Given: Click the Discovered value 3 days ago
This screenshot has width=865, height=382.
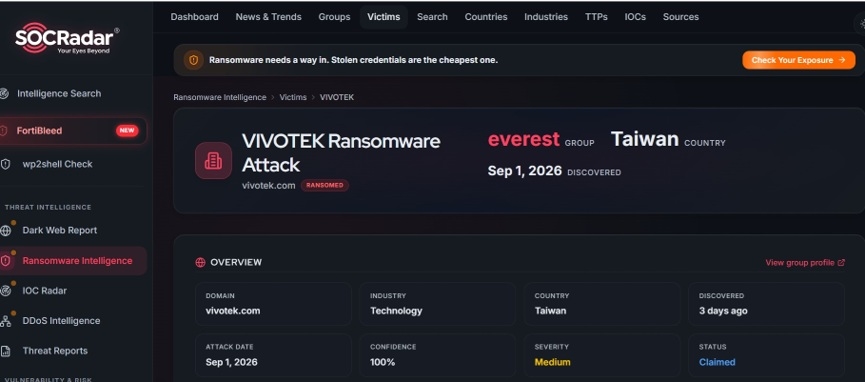Looking at the screenshot, I should pyautogui.click(x=723, y=311).
